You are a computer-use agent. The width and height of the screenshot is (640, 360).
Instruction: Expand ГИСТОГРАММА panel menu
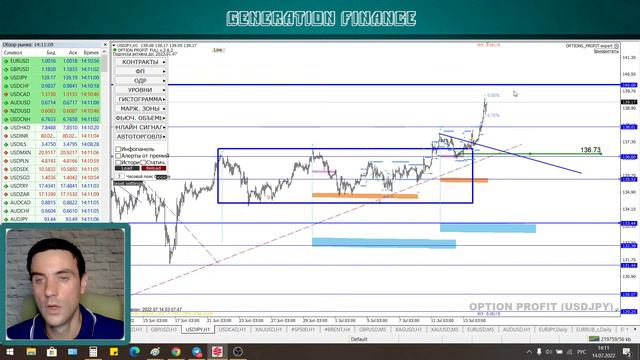click(141, 99)
